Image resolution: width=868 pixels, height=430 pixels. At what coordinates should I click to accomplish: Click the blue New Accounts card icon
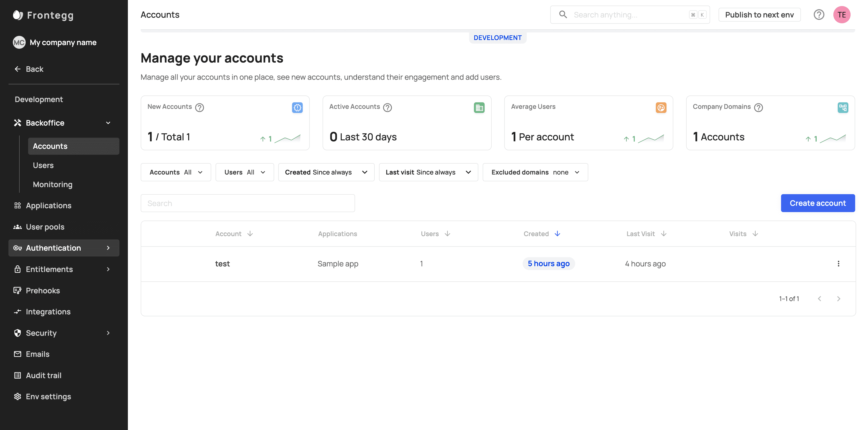[297, 108]
